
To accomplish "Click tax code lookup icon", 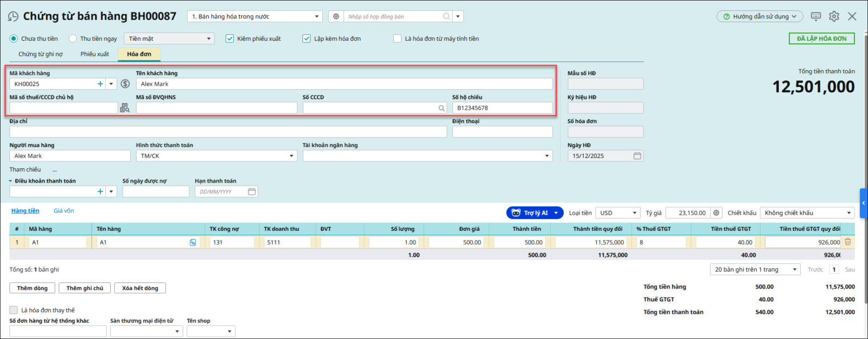I will click(x=125, y=108).
